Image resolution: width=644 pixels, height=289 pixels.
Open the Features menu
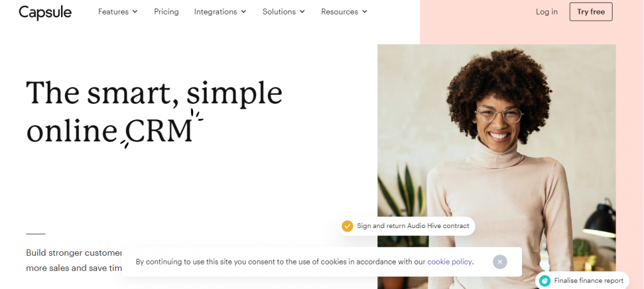point(118,12)
